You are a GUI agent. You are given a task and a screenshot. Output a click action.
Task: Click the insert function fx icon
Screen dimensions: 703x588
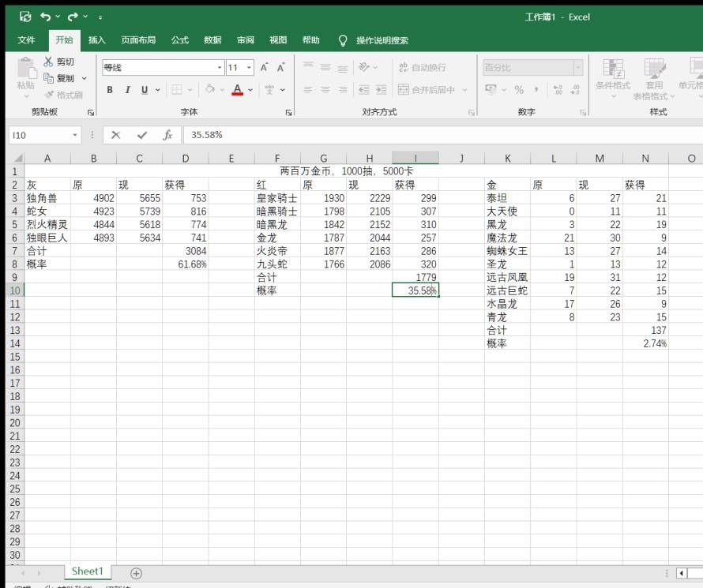pyautogui.click(x=167, y=135)
